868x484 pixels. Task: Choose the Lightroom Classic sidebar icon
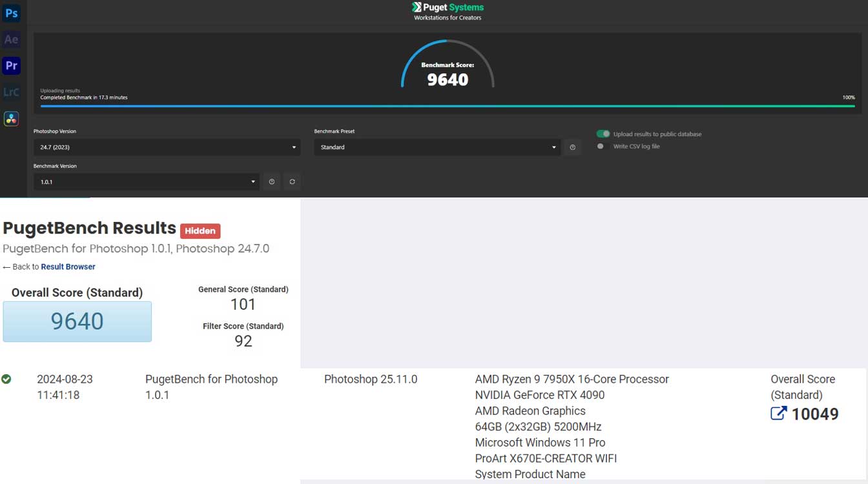pos(11,92)
